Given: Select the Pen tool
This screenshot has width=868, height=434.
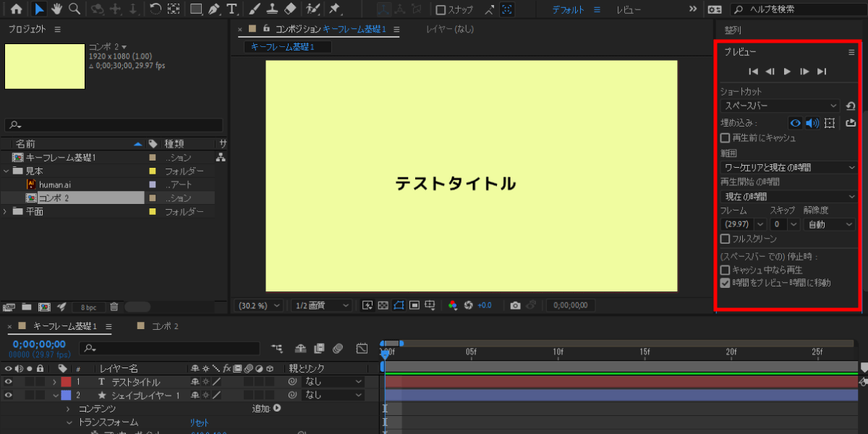Looking at the screenshot, I should tap(213, 9).
